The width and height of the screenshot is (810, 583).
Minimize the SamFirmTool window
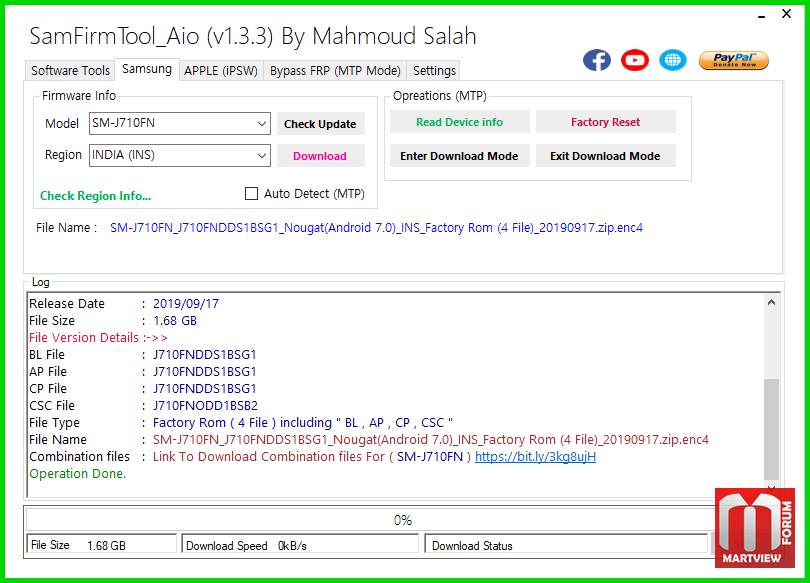(x=761, y=16)
